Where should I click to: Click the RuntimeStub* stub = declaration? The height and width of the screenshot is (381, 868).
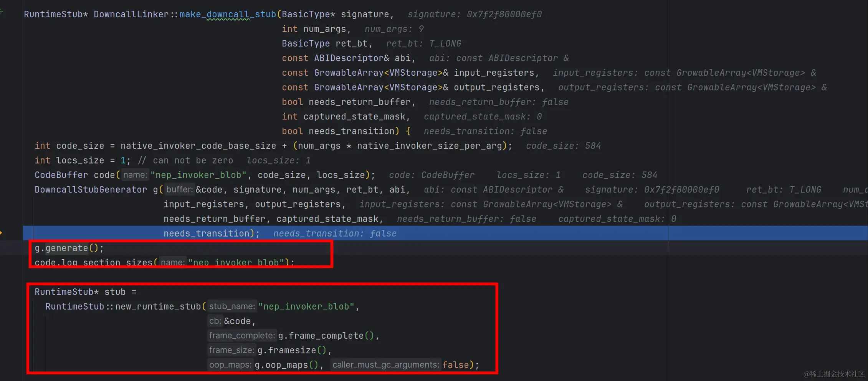pyautogui.click(x=85, y=292)
